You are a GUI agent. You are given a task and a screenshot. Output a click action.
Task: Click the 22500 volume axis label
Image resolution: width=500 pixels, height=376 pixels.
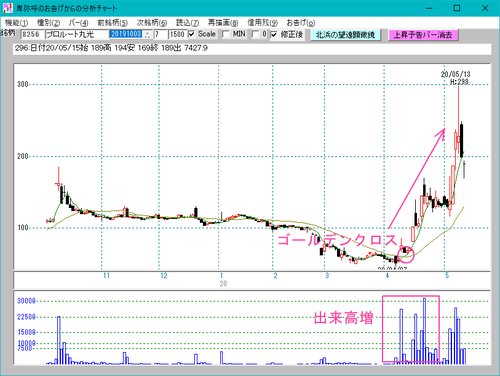pyautogui.click(x=26, y=317)
